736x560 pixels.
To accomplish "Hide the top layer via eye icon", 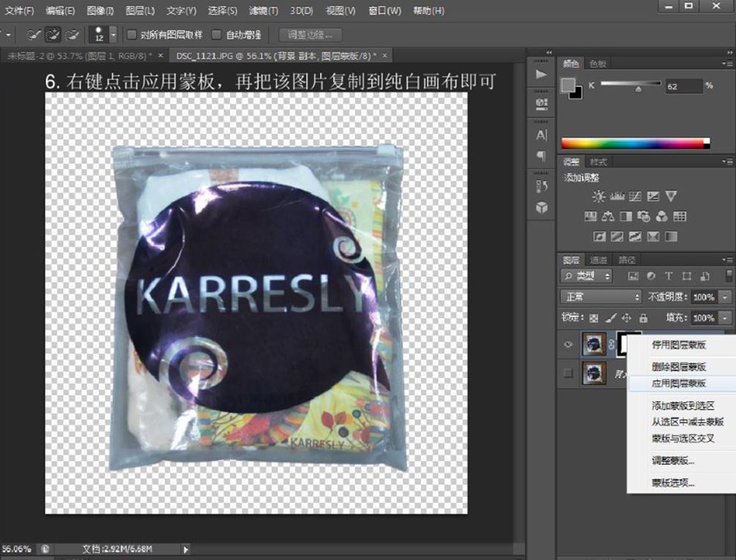I will pyautogui.click(x=568, y=345).
